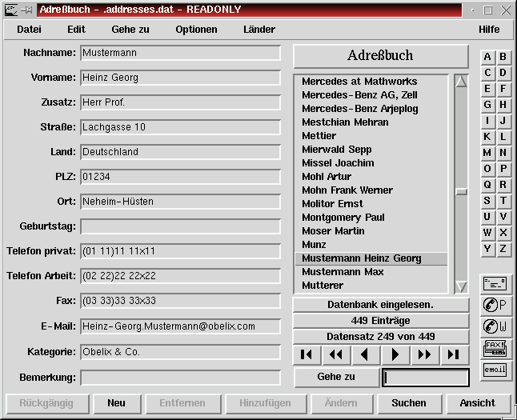
Task: Click the Gehe zu button
Action: coord(336,377)
